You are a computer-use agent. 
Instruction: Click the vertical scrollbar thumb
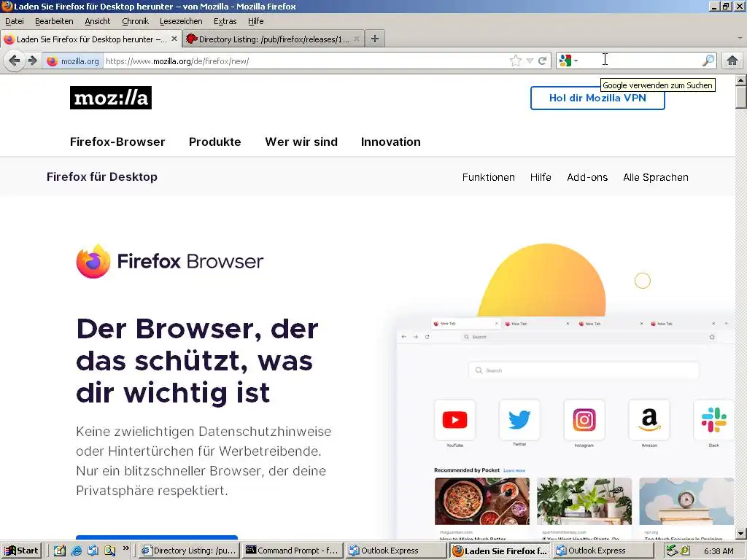(740, 98)
